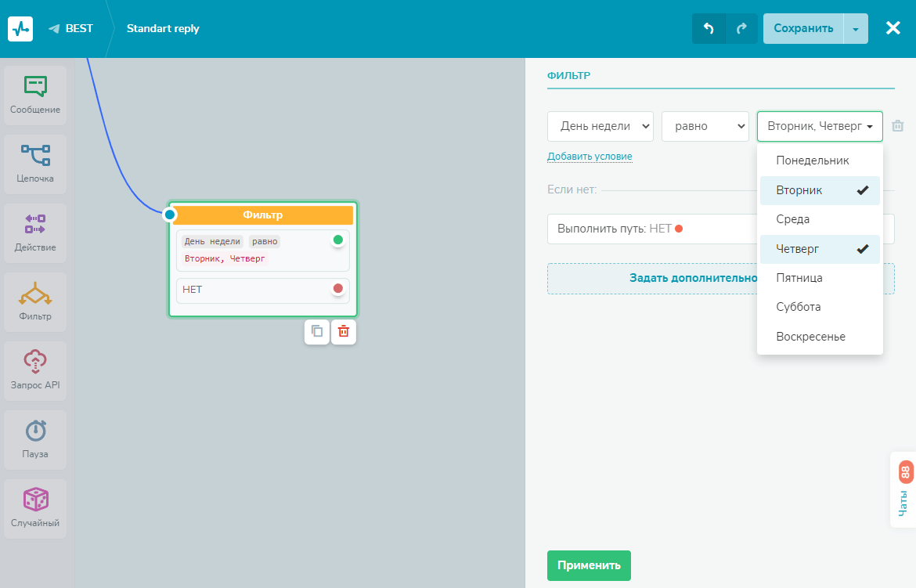This screenshot has height=588, width=916.
Task: Expand the Сохранить button arrow
Action: click(x=856, y=29)
